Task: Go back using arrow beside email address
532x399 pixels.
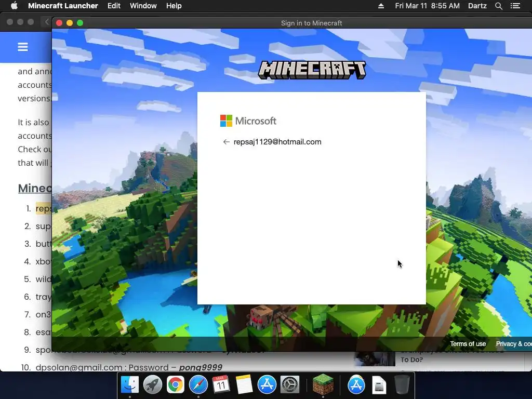Action: (x=227, y=142)
